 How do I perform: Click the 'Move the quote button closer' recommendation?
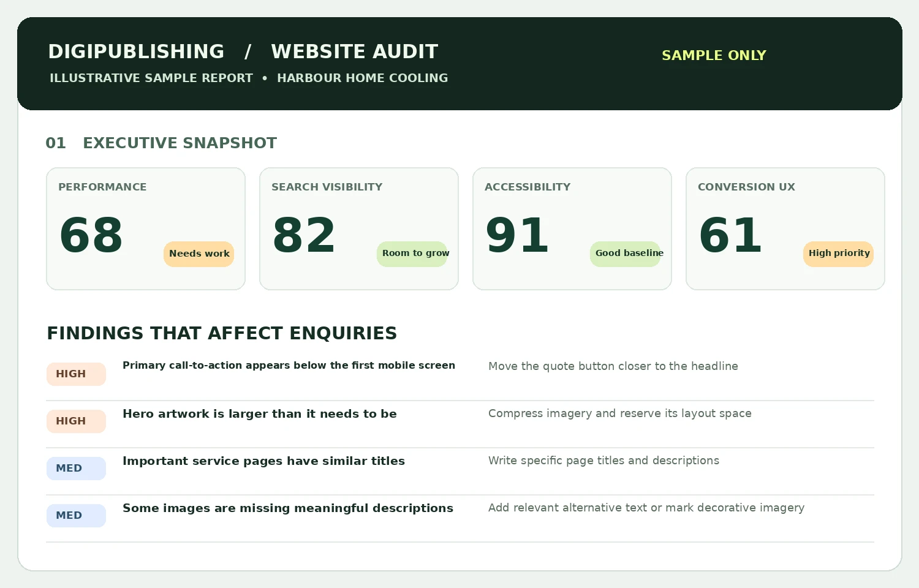point(613,366)
